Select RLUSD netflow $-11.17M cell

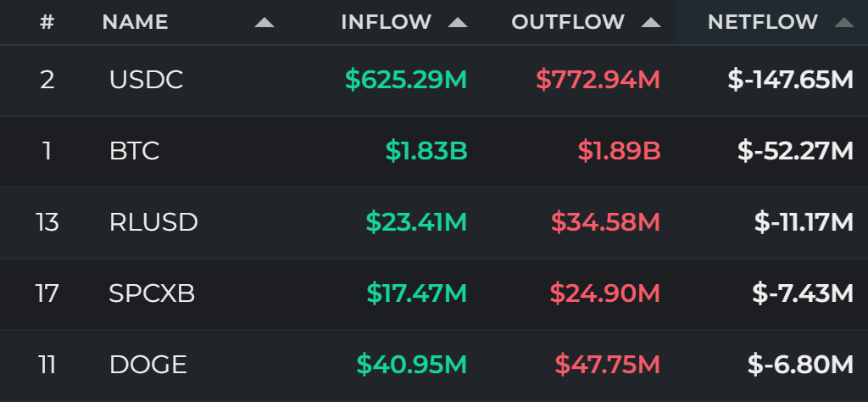[804, 222]
